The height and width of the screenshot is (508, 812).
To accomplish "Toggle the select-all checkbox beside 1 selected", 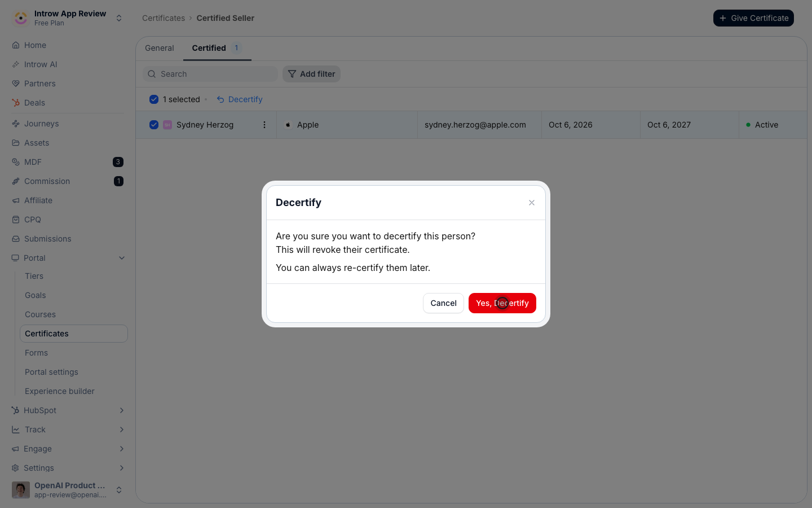I will (154, 99).
